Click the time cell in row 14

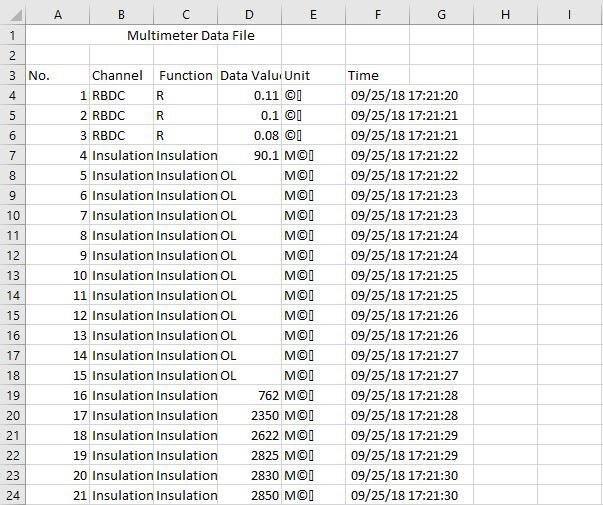[404, 295]
